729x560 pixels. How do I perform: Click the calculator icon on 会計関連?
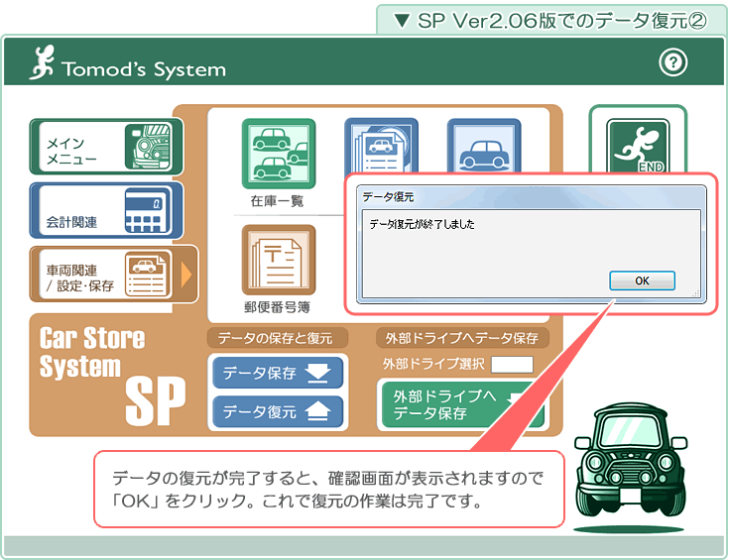coord(148,210)
